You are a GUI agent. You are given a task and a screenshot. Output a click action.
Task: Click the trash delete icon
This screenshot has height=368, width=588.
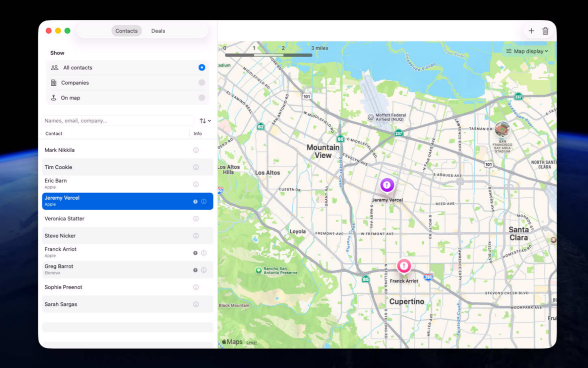coord(545,31)
